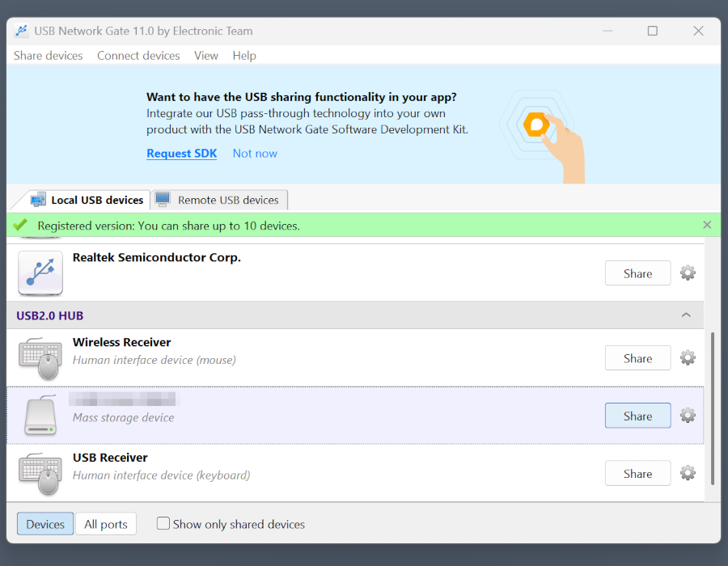The width and height of the screenshot is (728, 566).
Task: Switch to Local USB devices tab
Action: [x=87, y=200]
